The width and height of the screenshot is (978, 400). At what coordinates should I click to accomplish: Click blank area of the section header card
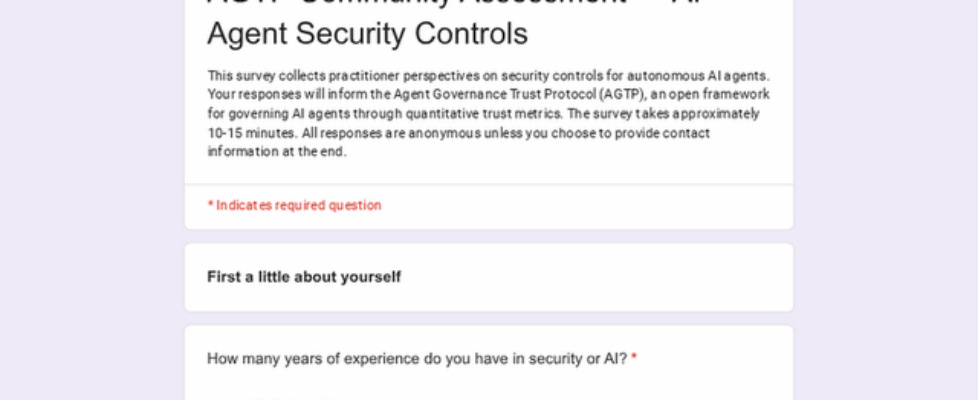600,277
